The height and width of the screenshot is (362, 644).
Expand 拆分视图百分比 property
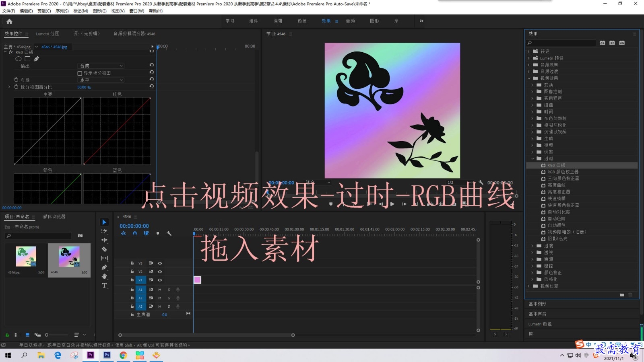click(9, 86)
